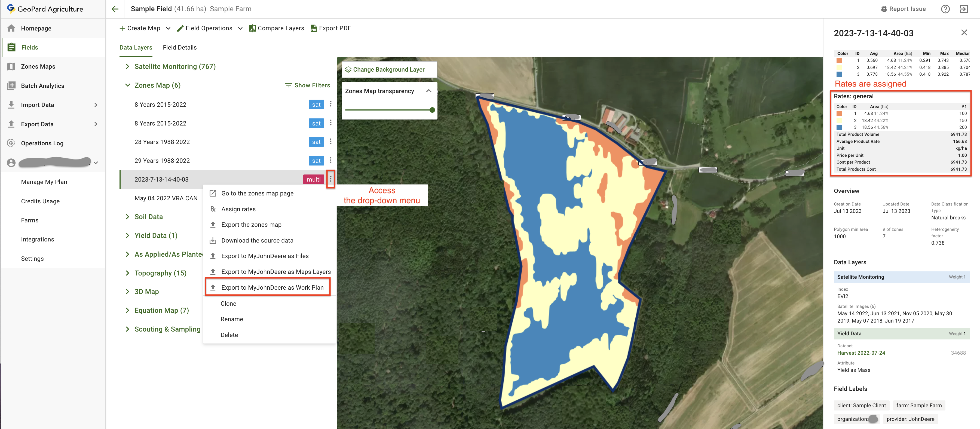
Task: Click Export PDF in toolbar
Action: 330,28
